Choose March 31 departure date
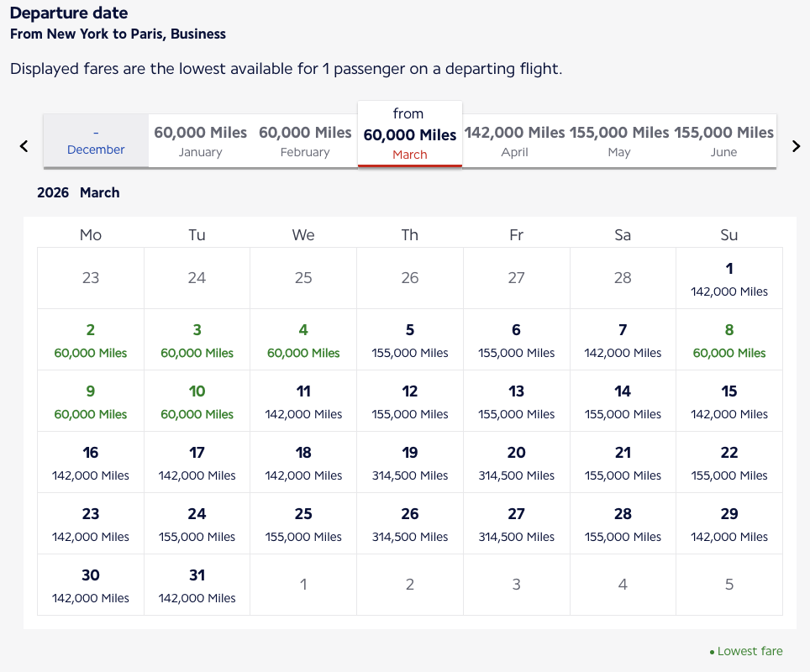Image resolution: width=810 pixels, height=672 pixels. pyautogui.click(x=197, y=585)
